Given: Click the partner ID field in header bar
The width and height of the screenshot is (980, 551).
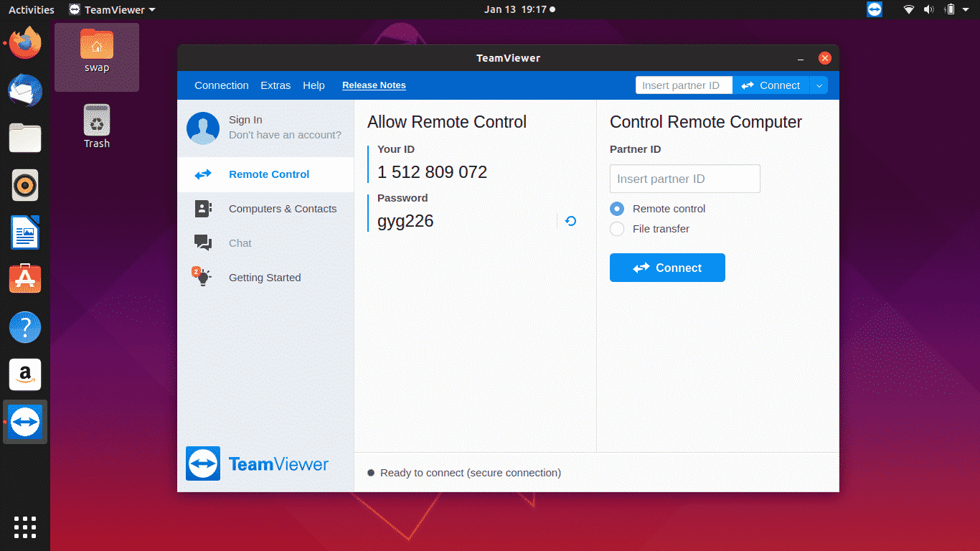Looking at the screenshot, I should (683, 85).
